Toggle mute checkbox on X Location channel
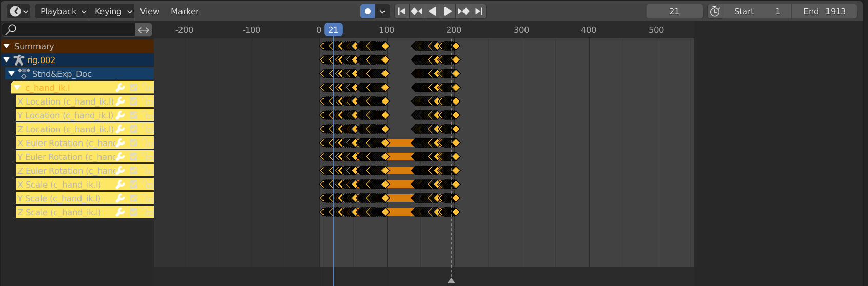 [x=134, y=101]
